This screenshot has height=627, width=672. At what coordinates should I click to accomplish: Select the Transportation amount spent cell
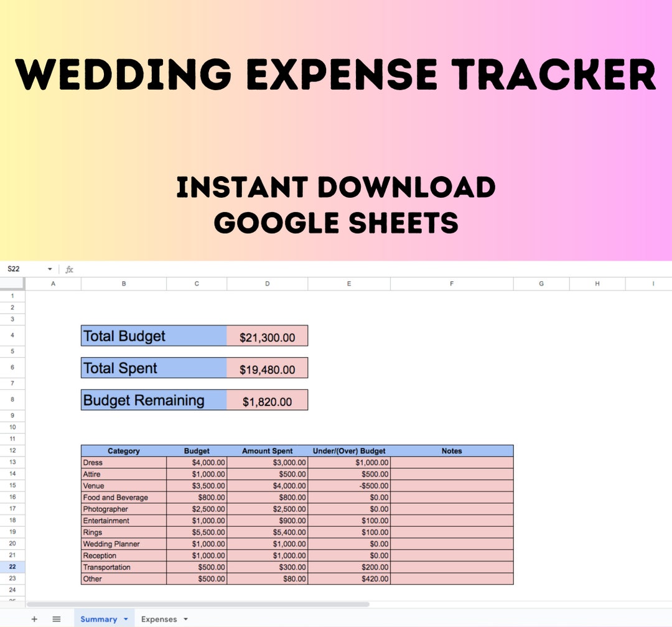pyautogui.click(x=268, y=567)
